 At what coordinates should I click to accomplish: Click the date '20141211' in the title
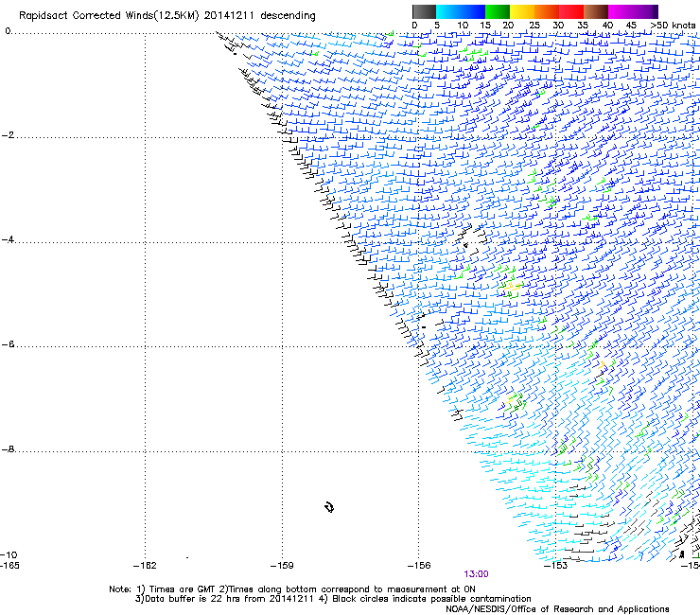point(229,16)
